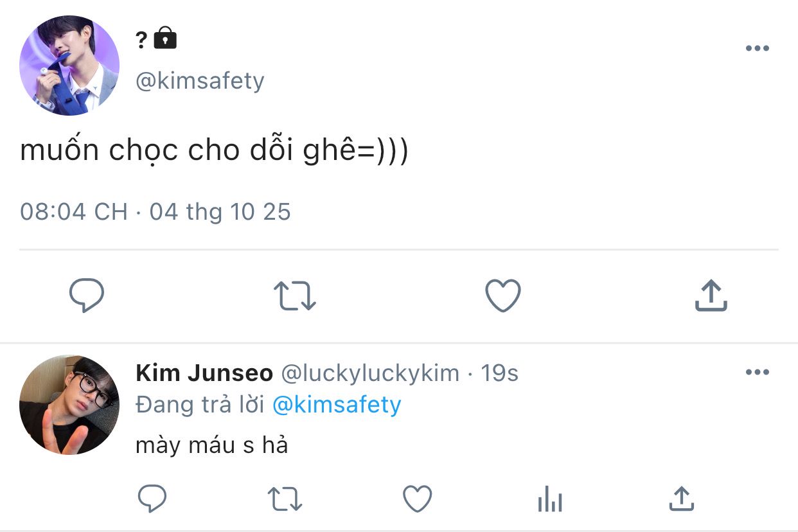Viewport: 798px width, 532px height.
Task: Open more options for main tweet
Action: pyautogui.click(x=757, y=48)
